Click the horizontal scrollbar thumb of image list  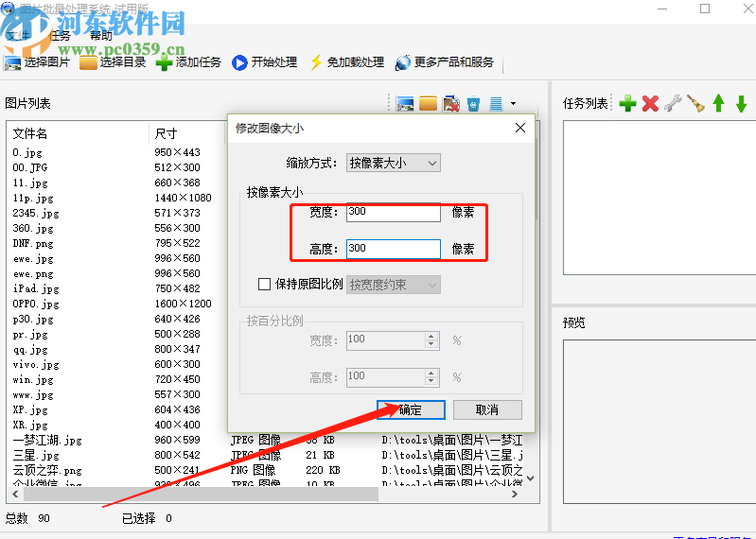201,495
